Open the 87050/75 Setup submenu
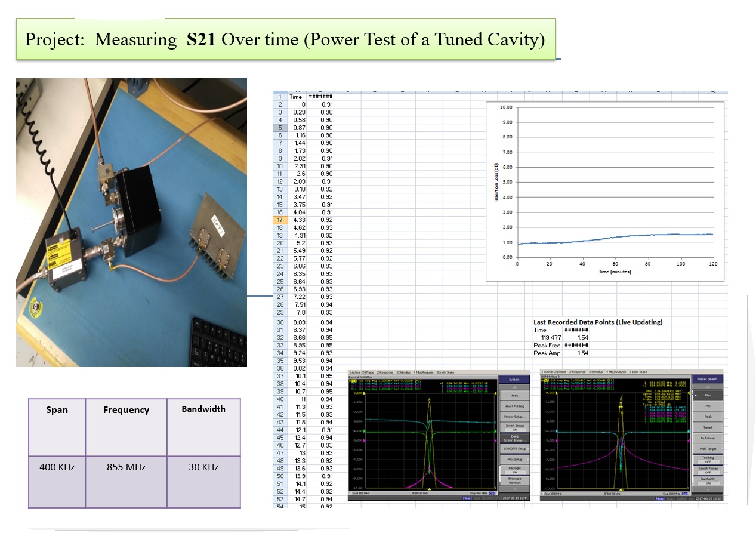Viewport: 756px width, 533px height. (514, 448)
